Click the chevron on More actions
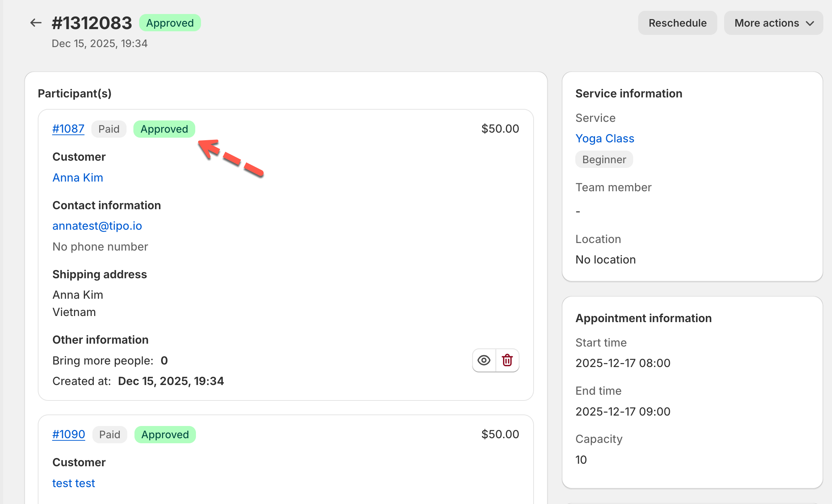The width and height of the screenshot is (832, 504). 810,23
